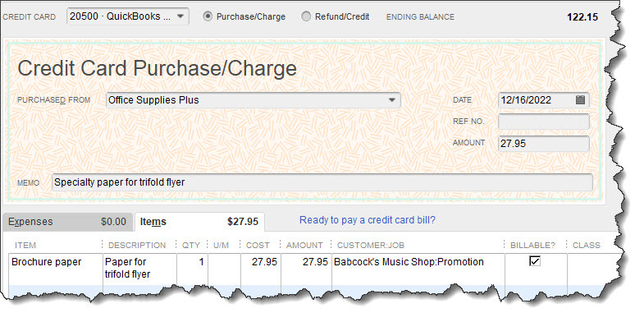Viewport: 644px width, 322px height.
Task: Click the Memo field with specialty paper text
Action: pos(322,182)
